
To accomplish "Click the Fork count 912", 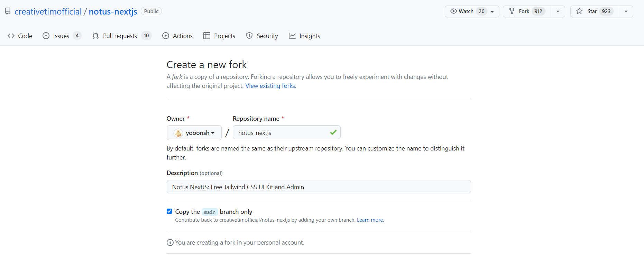I will [x=539, y=11].
